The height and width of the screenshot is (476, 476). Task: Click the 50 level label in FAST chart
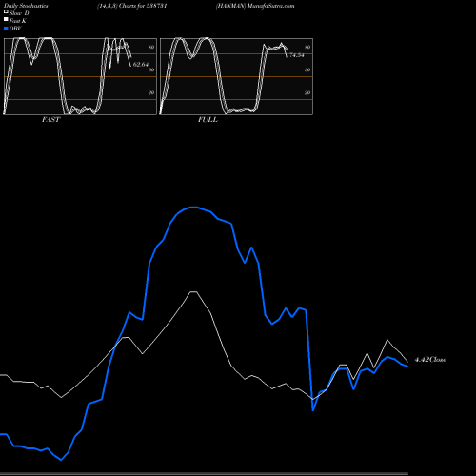point(151,69)
